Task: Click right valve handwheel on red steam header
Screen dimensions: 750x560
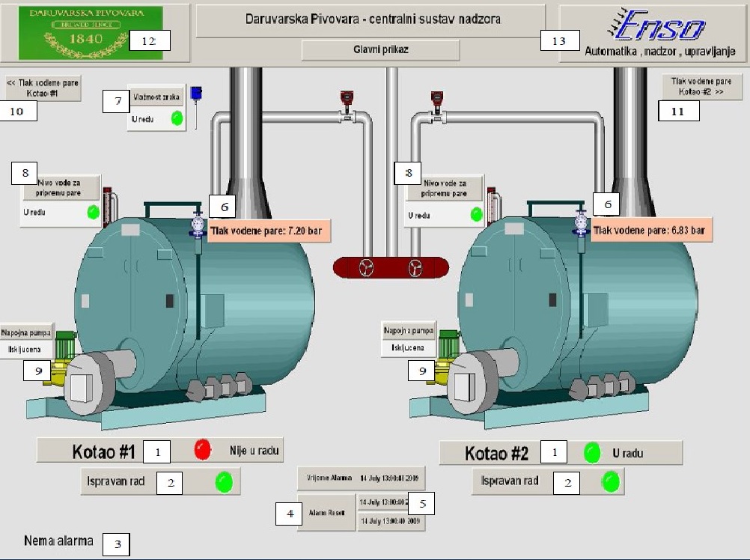Action: coord(415,268)
